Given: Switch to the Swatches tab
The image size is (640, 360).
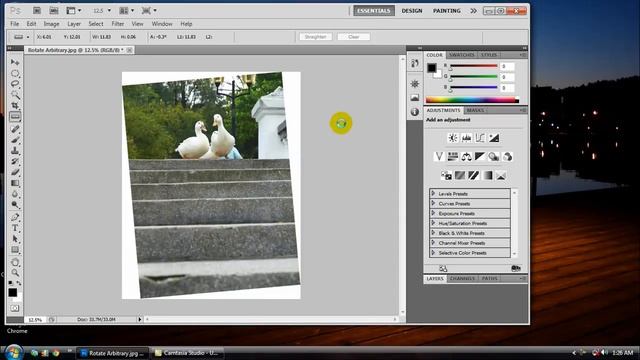Looking at the screenshot, I should 462,55.
